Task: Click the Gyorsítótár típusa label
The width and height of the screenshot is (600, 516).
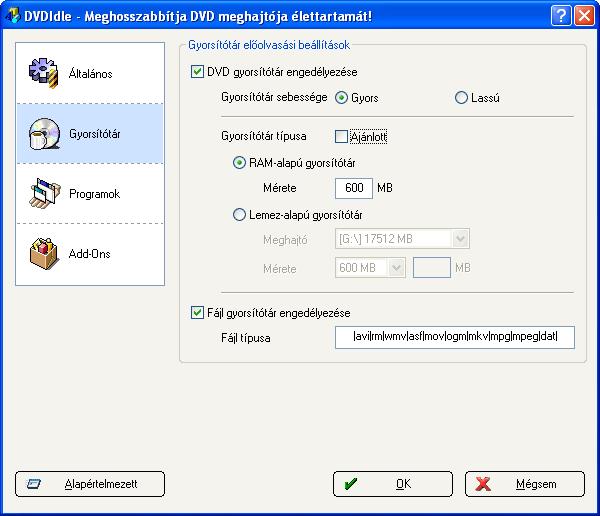Action: (x=264, y=136)
